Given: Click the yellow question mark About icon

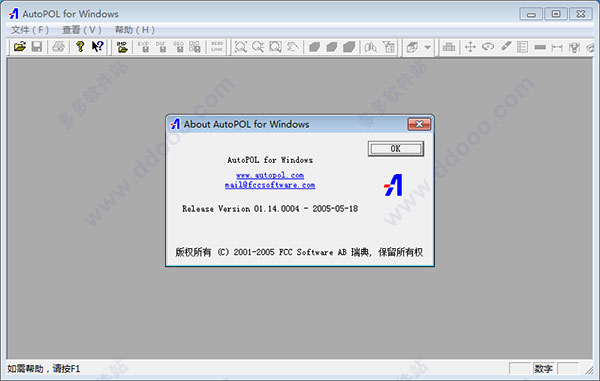Looking at the screenshot, I should coord(80,47).
